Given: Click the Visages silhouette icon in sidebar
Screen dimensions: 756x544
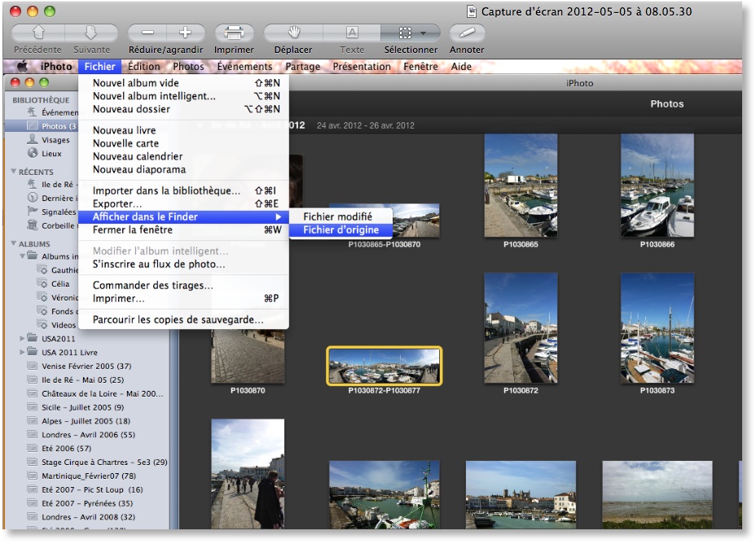Looking at the screenshot, I should pos(33,139).
